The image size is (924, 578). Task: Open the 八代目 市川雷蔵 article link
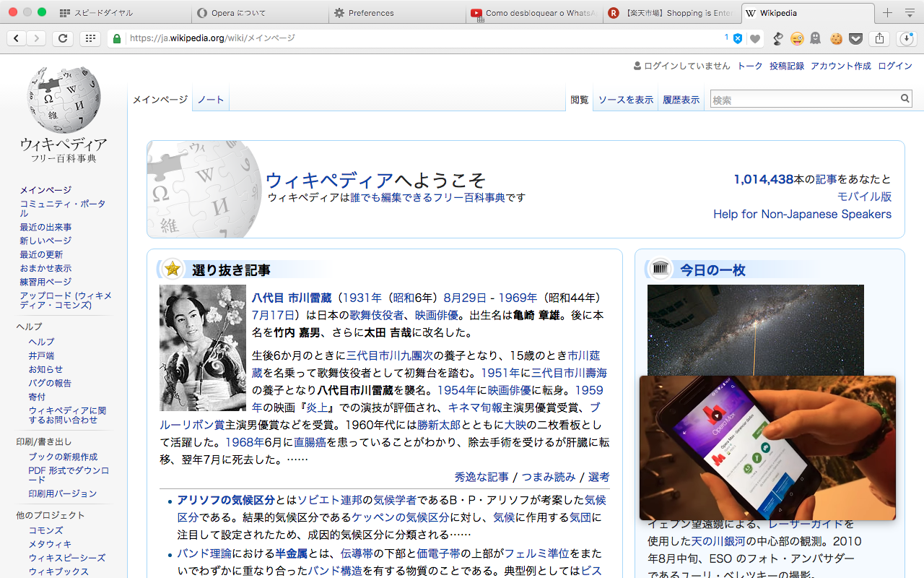click(x=291, y=298)
